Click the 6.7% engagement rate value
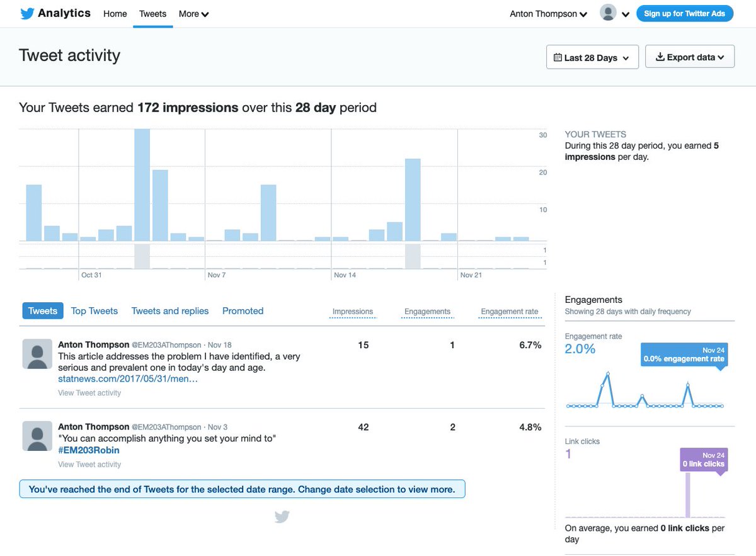The height and width of the screenshot is (556, 756). point(530,345)
